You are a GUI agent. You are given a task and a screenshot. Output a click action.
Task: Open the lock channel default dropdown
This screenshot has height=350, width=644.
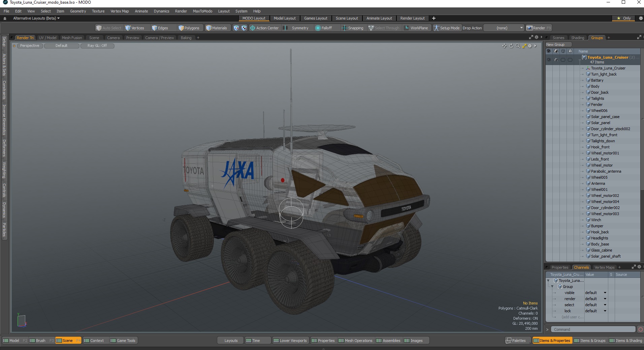point(595,311)
